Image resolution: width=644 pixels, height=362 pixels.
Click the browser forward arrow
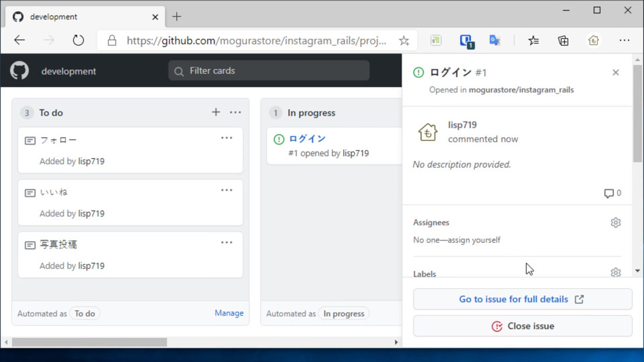49,40
